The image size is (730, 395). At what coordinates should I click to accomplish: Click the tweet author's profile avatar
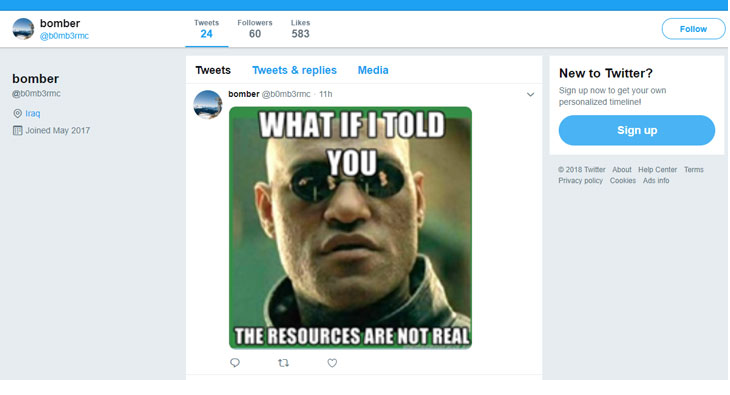(208, 104)
